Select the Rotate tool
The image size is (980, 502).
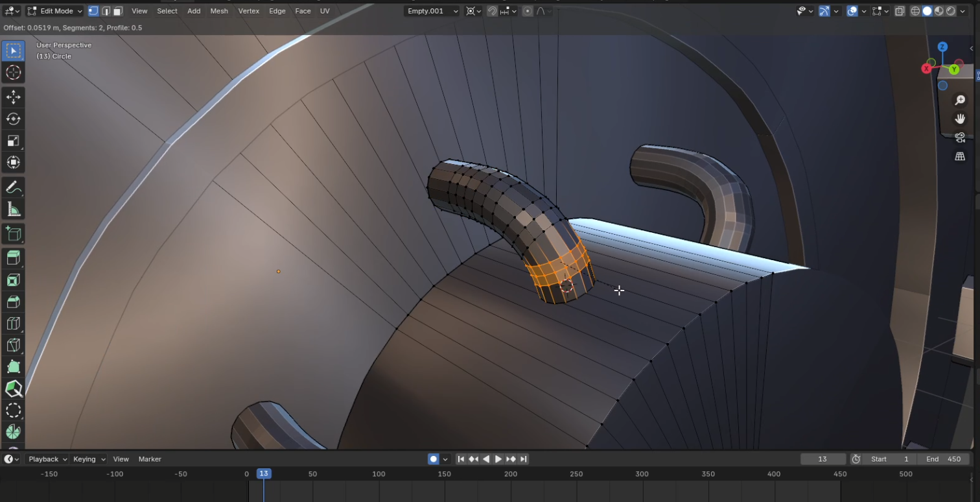(x=13, y=119)
